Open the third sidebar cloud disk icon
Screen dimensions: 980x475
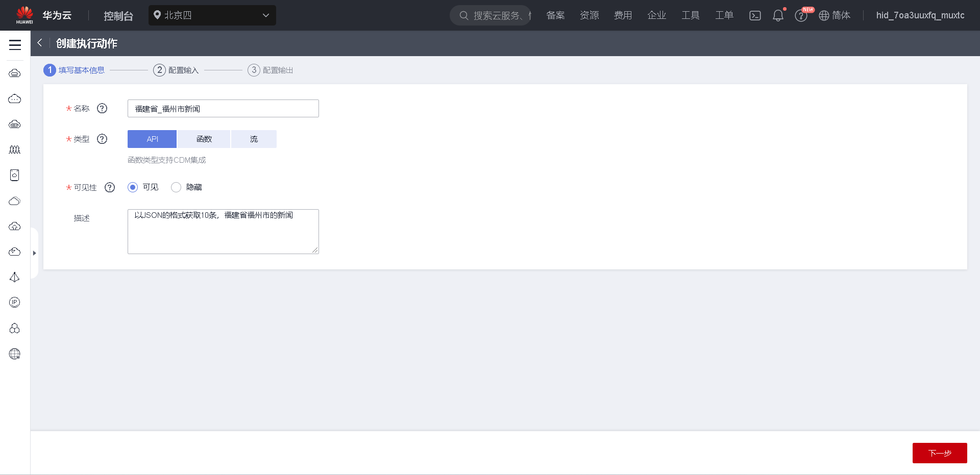tap(15, 124)
